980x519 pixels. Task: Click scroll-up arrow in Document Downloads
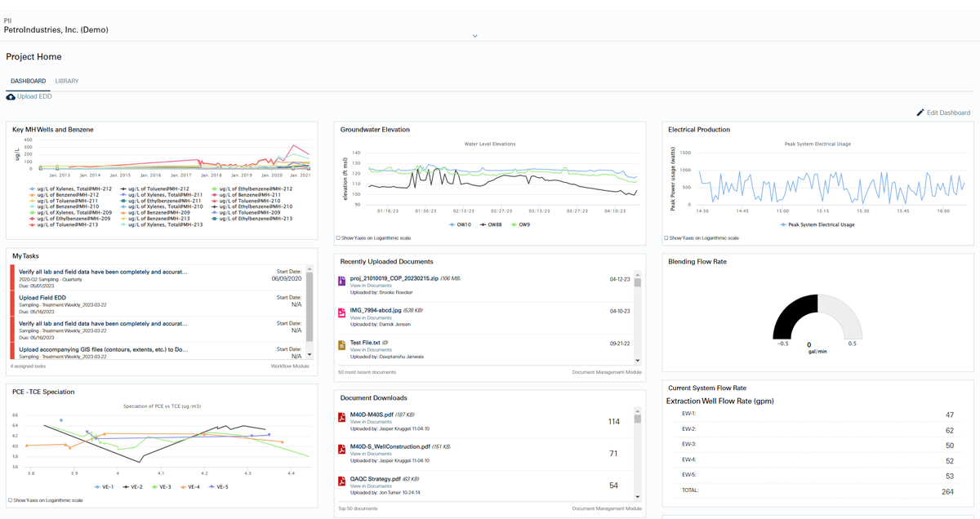[638, 411]
